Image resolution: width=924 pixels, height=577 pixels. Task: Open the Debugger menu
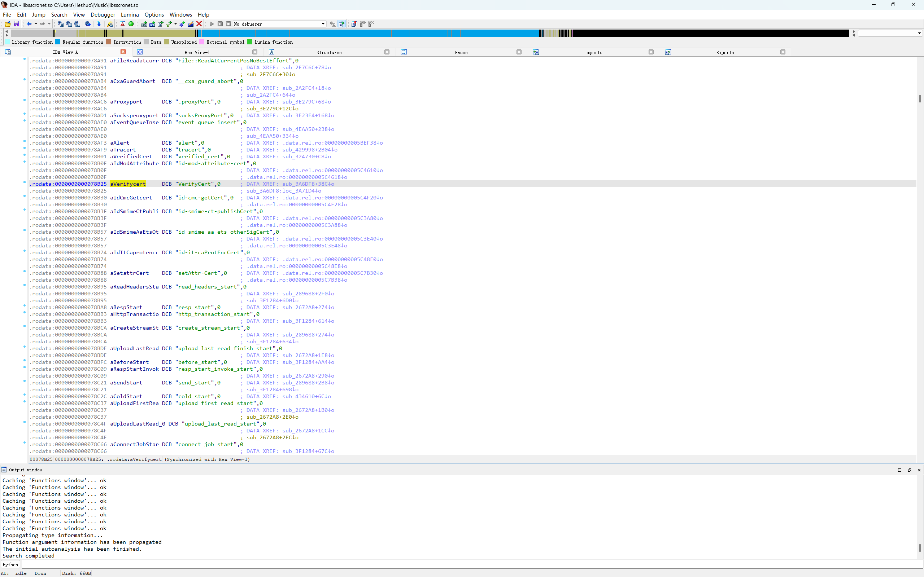pyautogui.click(x=103, y=14)
